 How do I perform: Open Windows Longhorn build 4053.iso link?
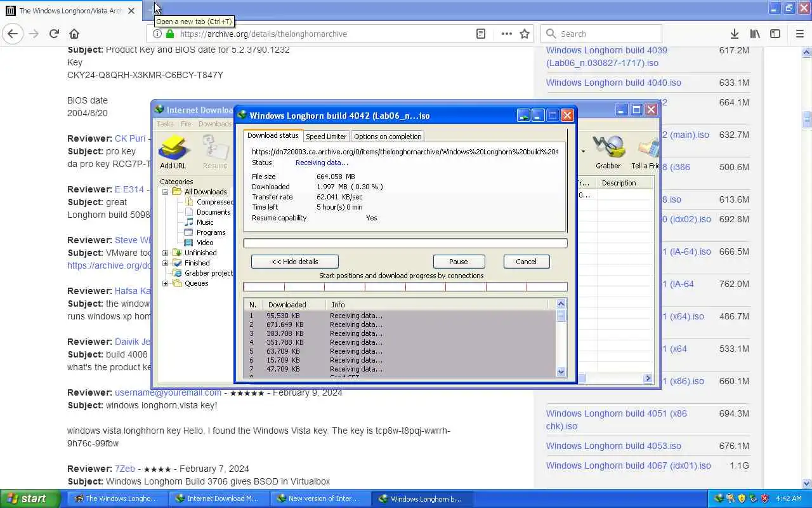tap(613, 446)
